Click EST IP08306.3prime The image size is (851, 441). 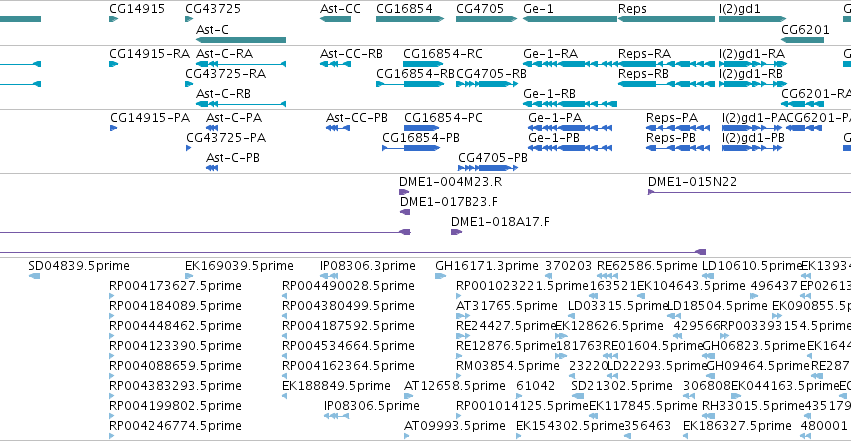[368, 266]
